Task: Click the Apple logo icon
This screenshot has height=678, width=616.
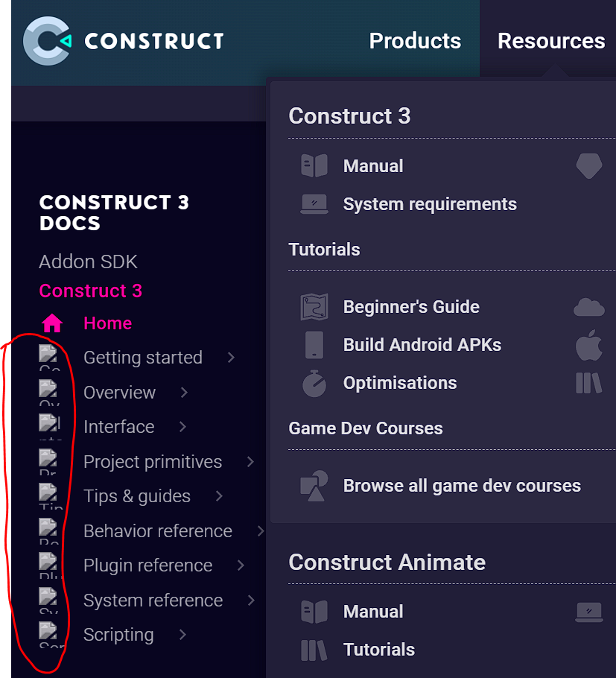Action: pyautogui.click(x=588, y=345)
